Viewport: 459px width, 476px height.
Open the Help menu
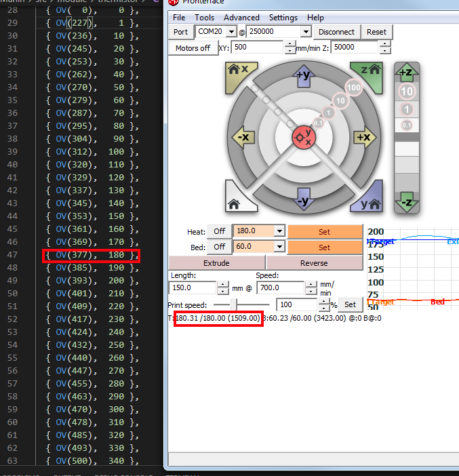coord(315,18)
